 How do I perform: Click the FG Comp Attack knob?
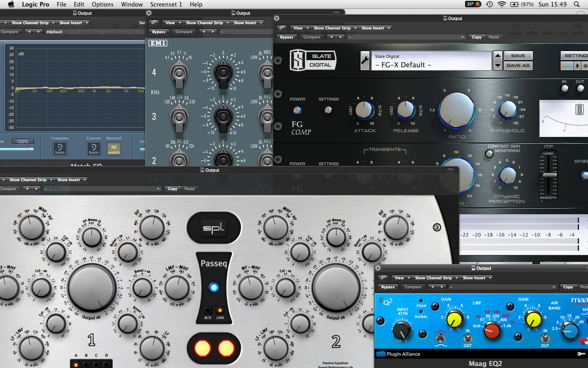(364, 110)
